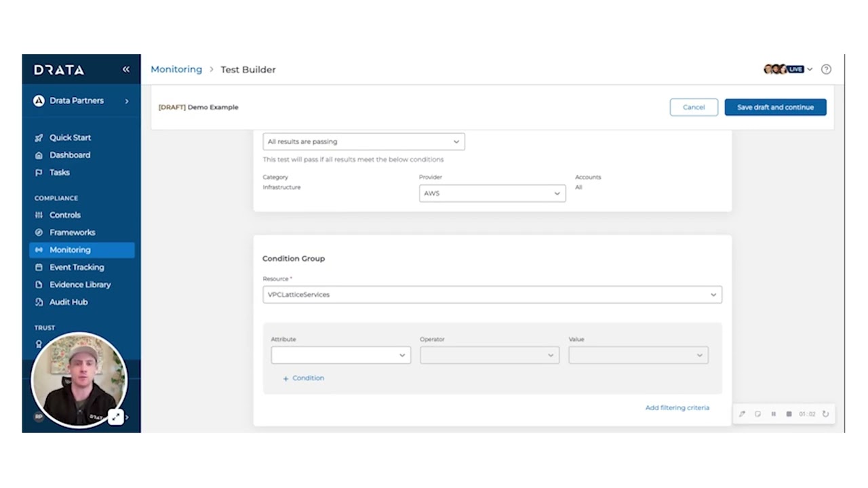The image size is (868, 488).
Task: Open the Resource dropdown showing VPCLatticeServices
Action: [492, 295]
